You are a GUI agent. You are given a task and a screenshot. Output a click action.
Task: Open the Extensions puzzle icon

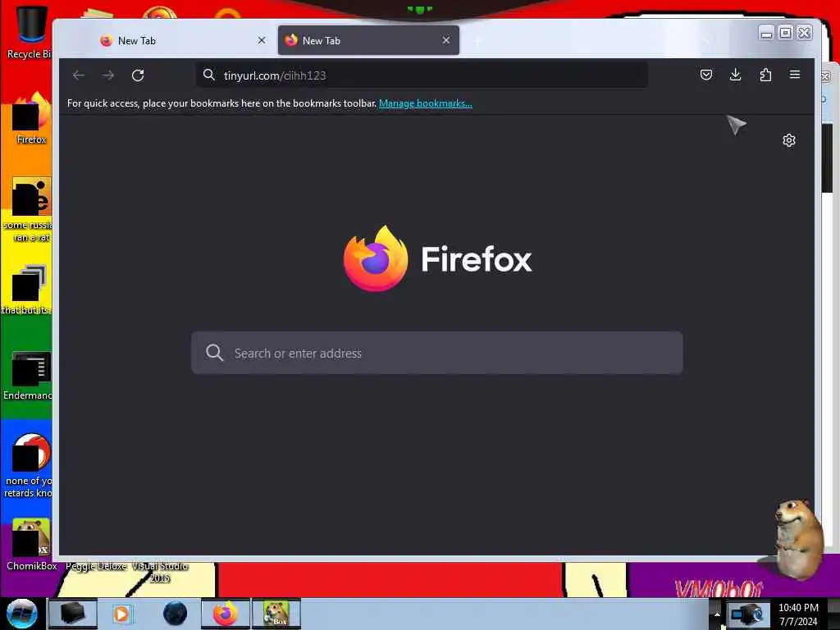(765, 75)
